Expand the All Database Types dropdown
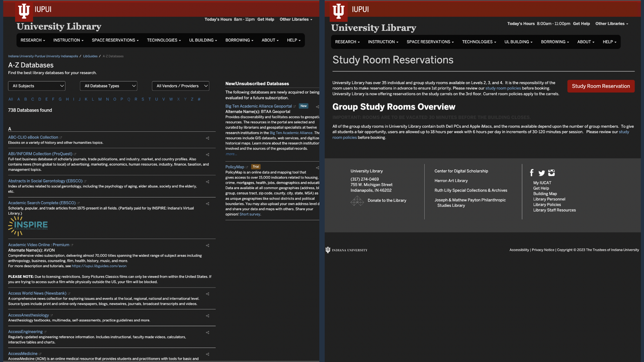This screenshot has height=362, width=644. (109, 86)
